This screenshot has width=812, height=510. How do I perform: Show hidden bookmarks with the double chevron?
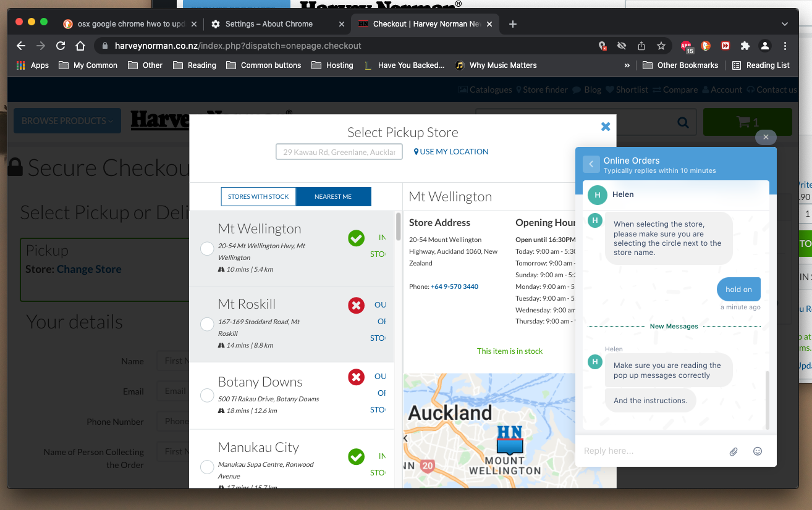click(627, 65)
